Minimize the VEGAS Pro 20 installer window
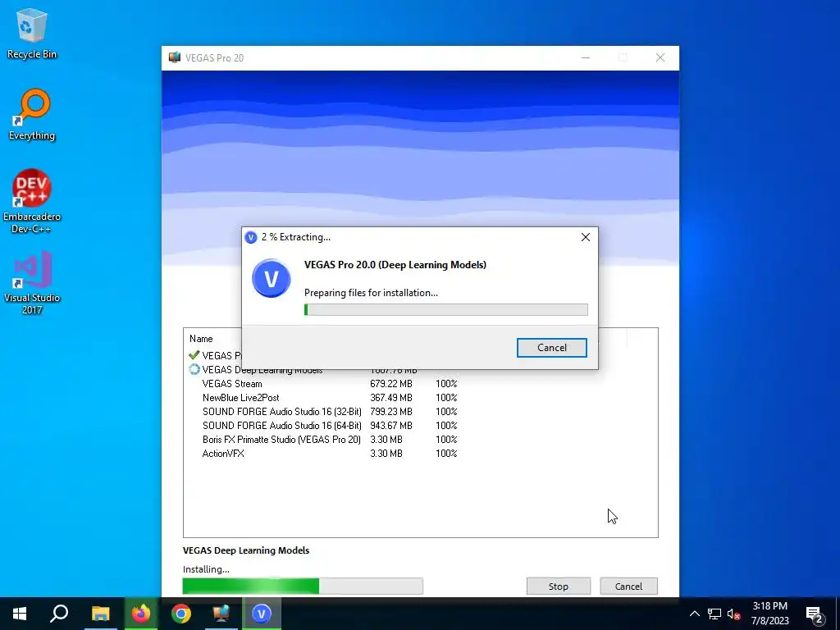 (586, 57)
